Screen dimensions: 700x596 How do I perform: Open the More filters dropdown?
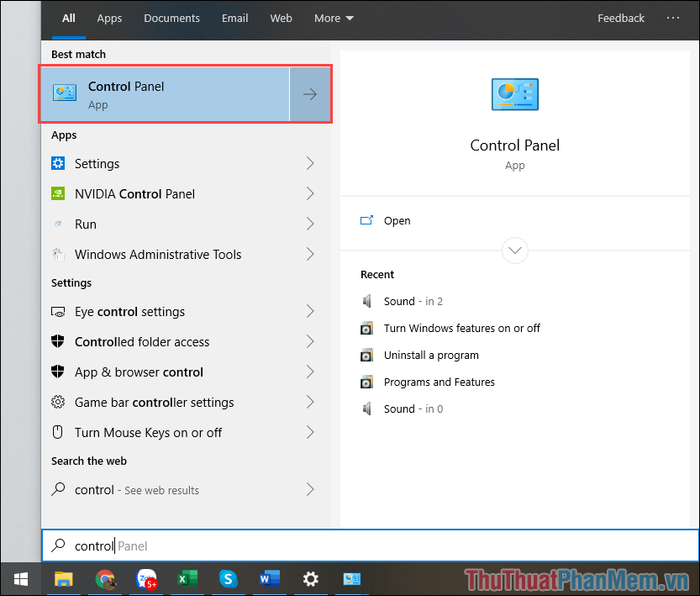click(334, 18)
